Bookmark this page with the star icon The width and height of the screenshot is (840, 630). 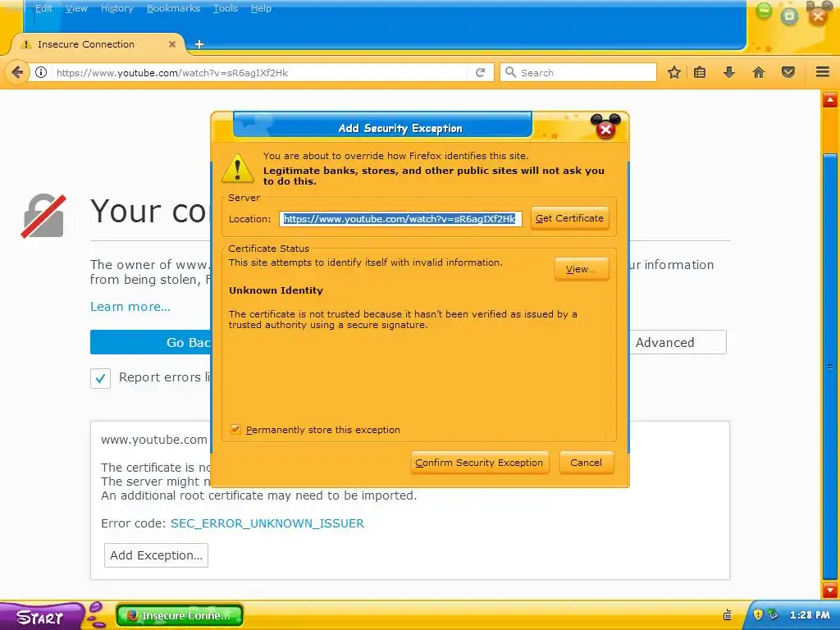point(674,72)
